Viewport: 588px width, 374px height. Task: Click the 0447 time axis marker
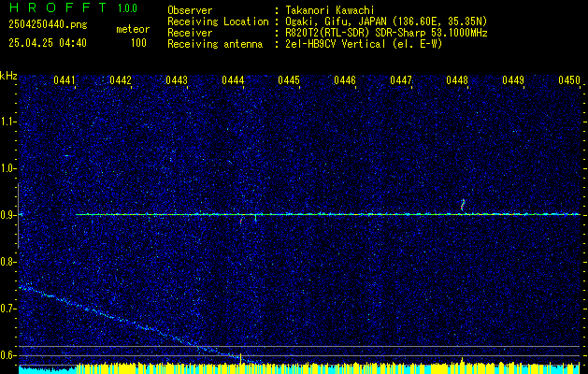401,80
